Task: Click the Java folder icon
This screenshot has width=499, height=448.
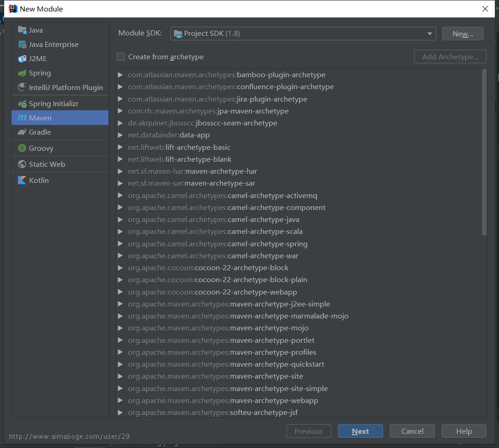Action: (22, 30)
